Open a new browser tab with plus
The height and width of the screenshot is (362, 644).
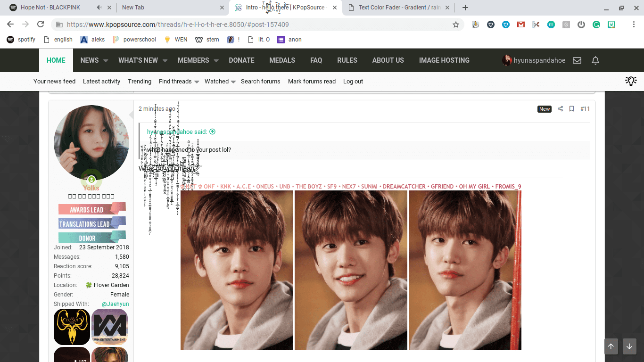[x=465, y=8]
